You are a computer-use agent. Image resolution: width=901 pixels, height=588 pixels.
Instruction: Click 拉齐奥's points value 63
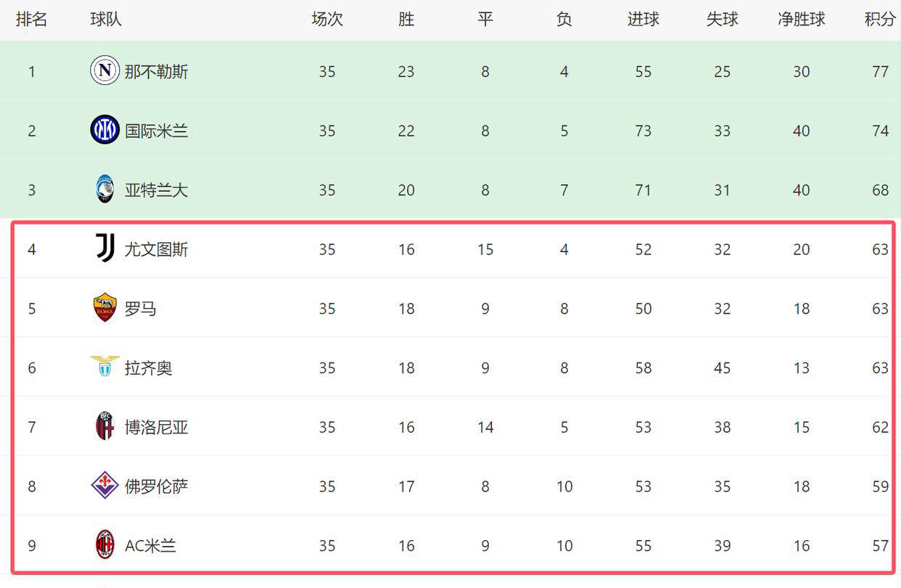pyautogui.click(x=880, y=368)
